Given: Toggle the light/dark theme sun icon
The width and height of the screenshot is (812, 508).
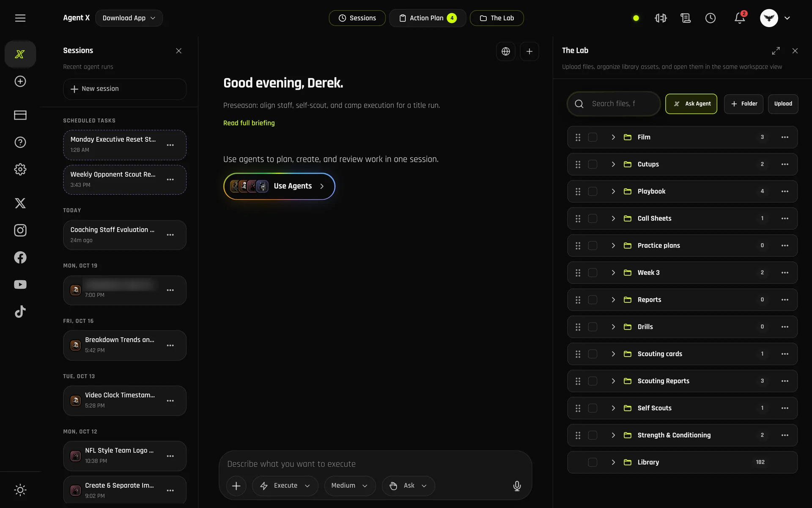Looking at the screenshot, I should point(20,490).
